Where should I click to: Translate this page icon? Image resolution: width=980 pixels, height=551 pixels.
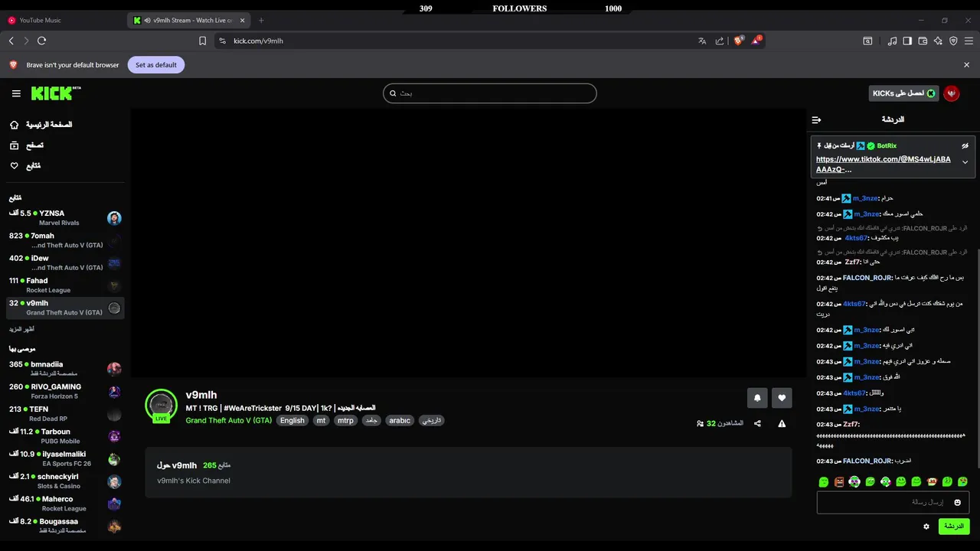point(702,41)
